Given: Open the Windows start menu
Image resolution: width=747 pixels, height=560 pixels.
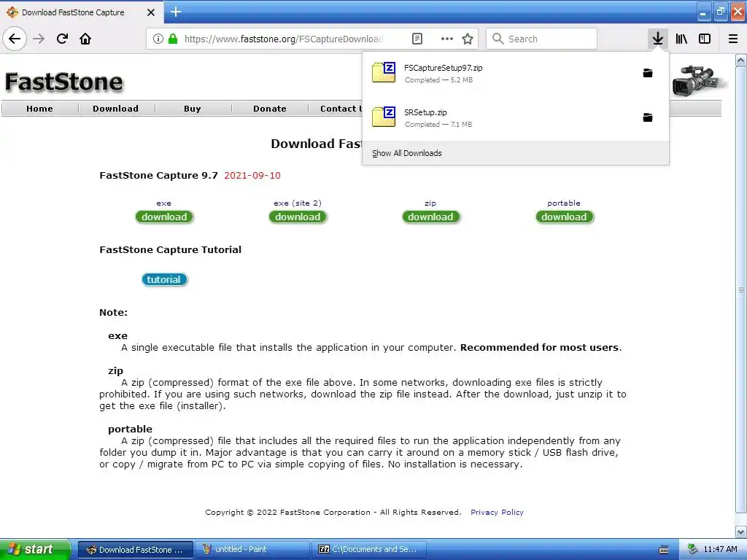Looking at the screenshot, I should 35,550.
